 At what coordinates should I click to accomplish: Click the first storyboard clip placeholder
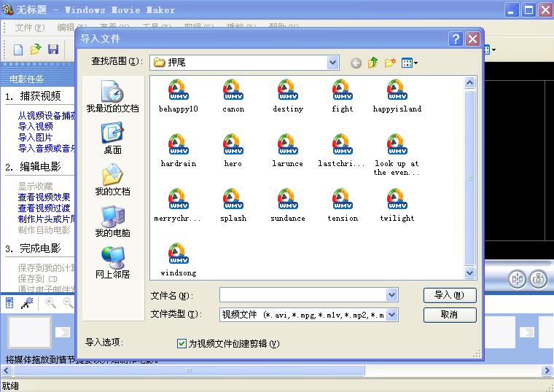coord(30,332)
